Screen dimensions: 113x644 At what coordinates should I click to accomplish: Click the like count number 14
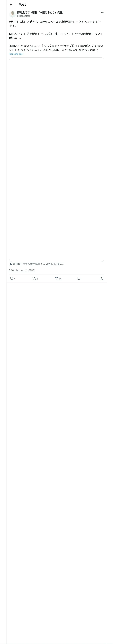(x=60, y=279)
